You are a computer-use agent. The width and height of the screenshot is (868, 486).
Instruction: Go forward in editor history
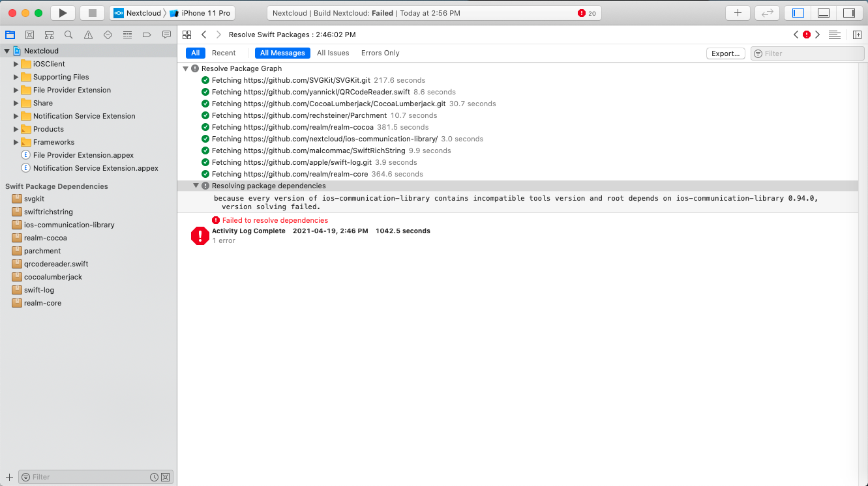218,35
